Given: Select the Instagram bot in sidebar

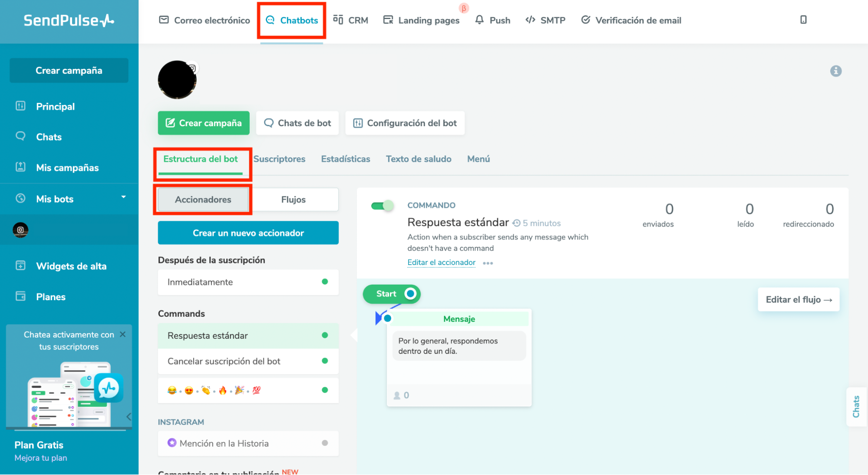Looking at the screenshot, I should click(x=20, y=230).
